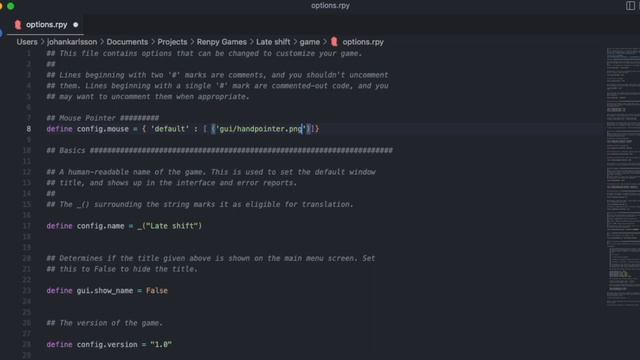
Task: Click the '## The version of the game.' comment
Action: [x=104, y=323]
